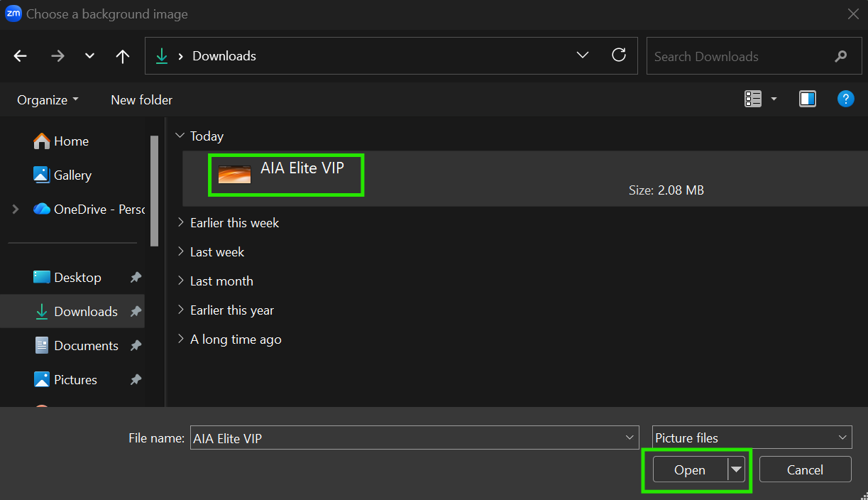Refresh the Downloads folder view
The image size is (868, 500).
click(619, 55)
